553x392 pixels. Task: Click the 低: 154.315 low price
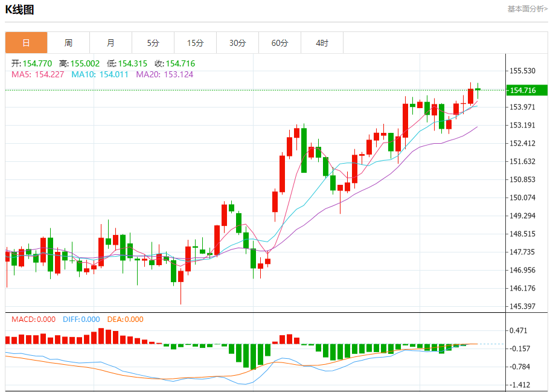(x=127, y=63)
